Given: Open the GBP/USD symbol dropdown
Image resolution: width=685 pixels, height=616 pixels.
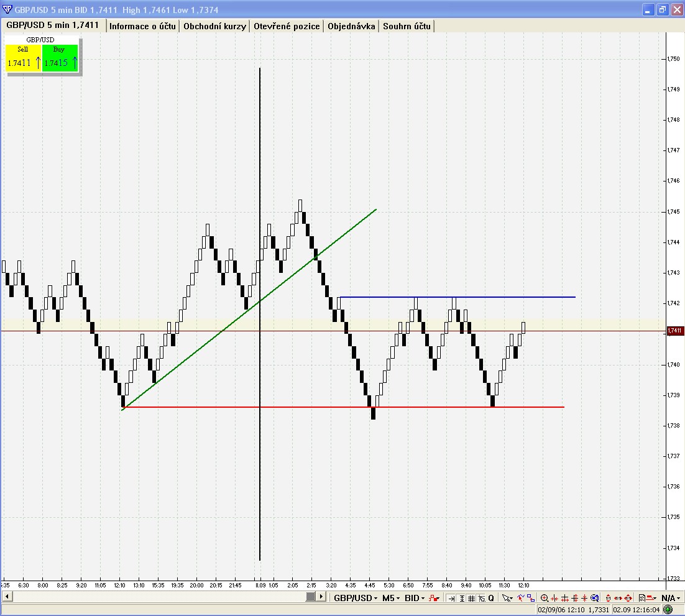Looking at the screenshot, I should 356,598.
